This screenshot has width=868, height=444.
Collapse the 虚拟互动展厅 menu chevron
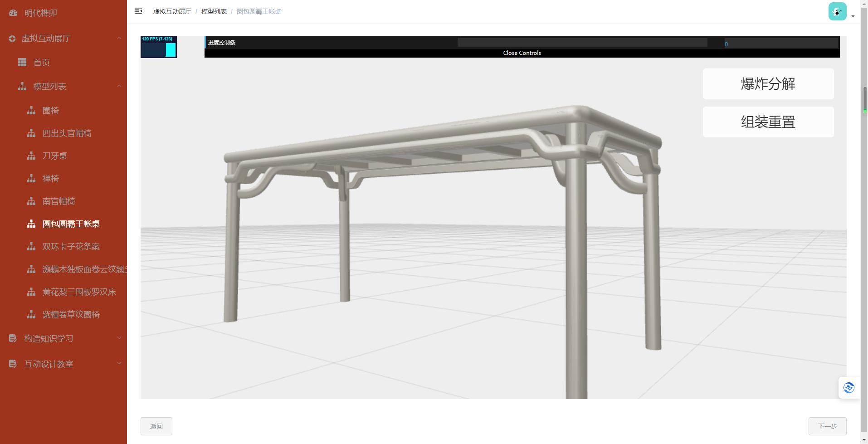[x=119, y=38]
